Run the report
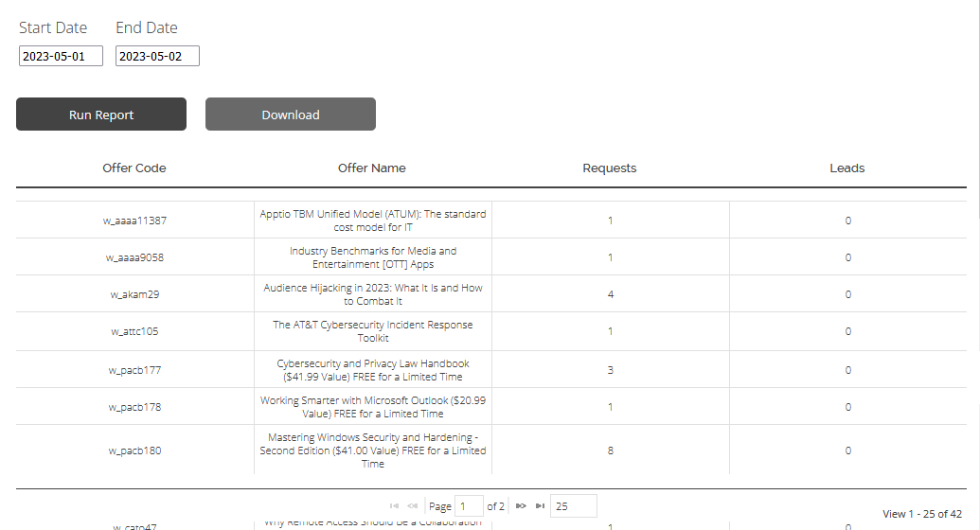 pyautogui.click(x=101, y=114)
